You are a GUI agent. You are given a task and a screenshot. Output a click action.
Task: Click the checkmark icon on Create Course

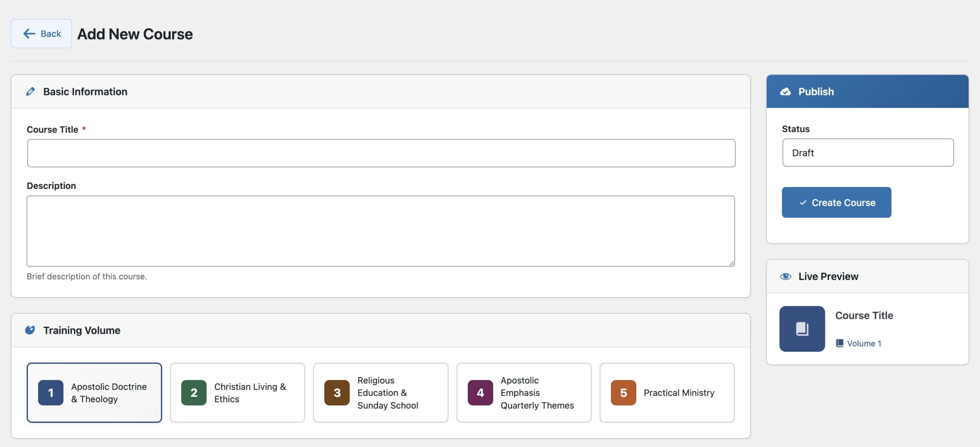(803, 203)
